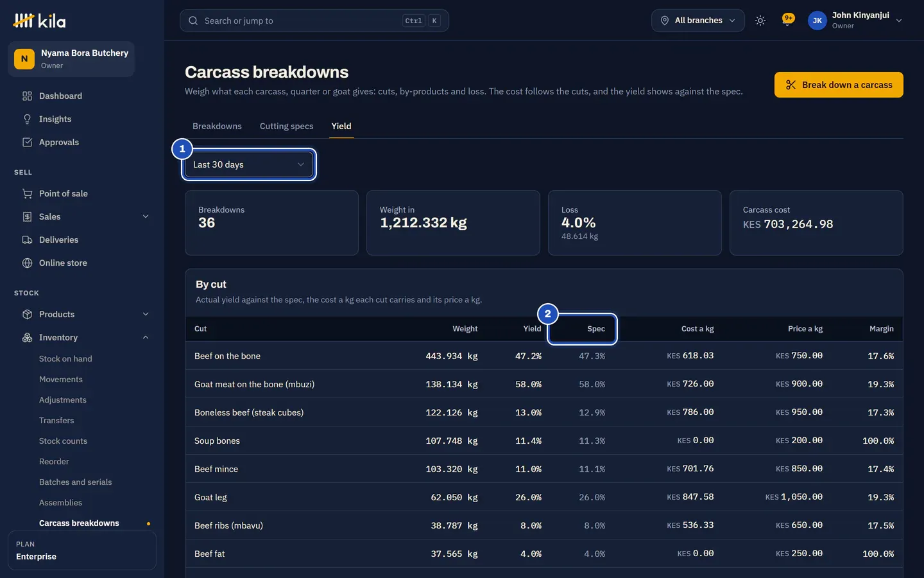Open the Last 30 days period dropdown
This screenshot has width=924, height=578.
click(249, 164)
